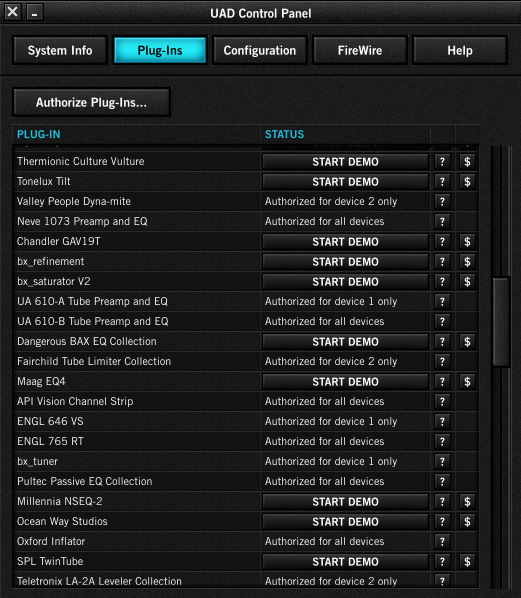Start demo for Dangerous BAX EQ Collection
The image size is (521, 598).
(x=346, y=341)
